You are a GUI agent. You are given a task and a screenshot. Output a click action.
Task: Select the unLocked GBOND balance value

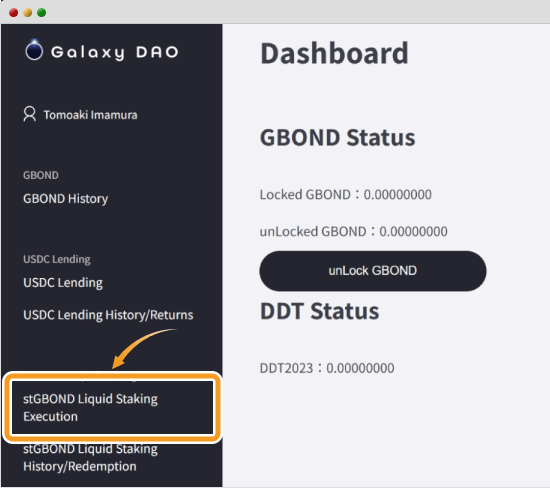click(x=414, y=232)
